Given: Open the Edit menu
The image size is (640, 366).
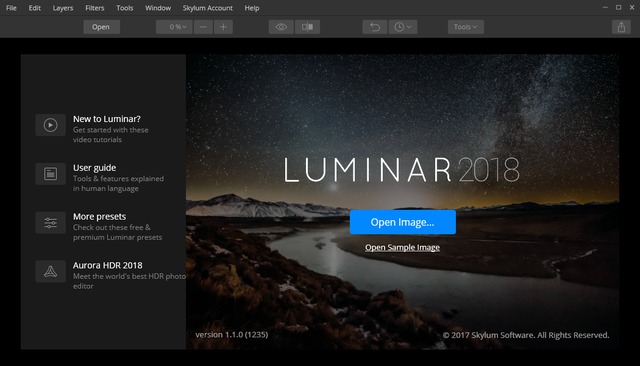Looking at the screenshot, I should (35, 8).
